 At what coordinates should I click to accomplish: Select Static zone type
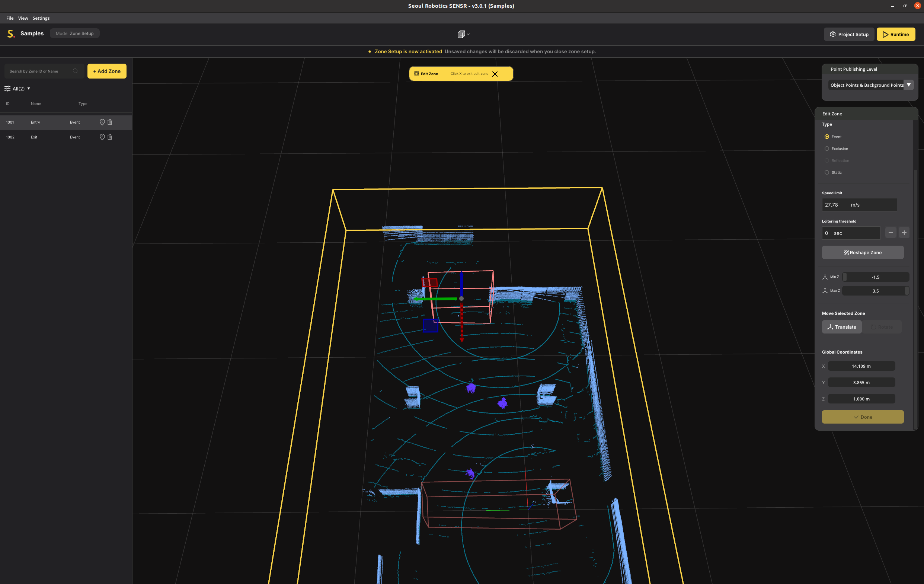pos(827,172)
